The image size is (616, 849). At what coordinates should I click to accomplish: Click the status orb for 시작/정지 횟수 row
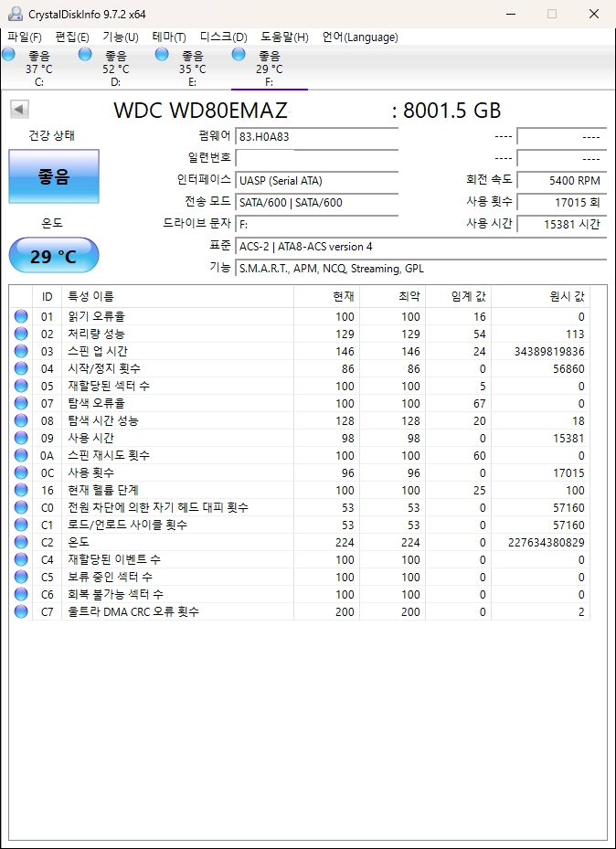pos(21,368)
